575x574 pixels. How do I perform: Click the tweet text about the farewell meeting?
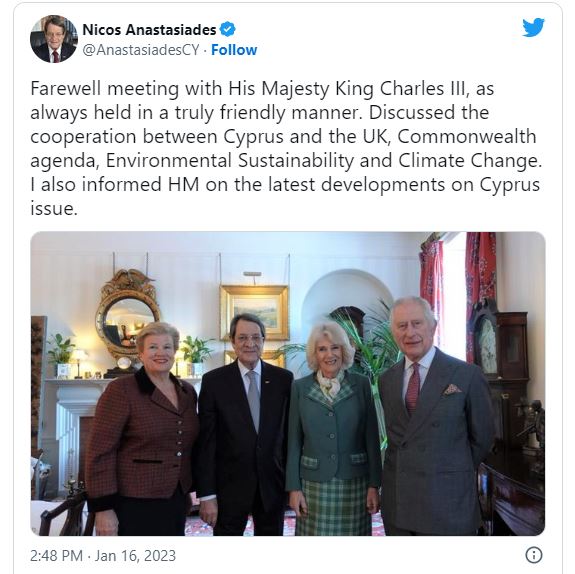[x=286, y=148]
